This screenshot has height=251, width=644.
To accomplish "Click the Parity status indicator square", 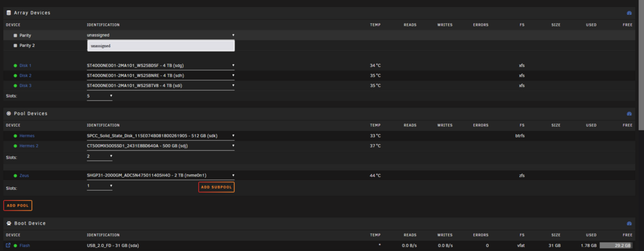I will [x=15, y=35].
